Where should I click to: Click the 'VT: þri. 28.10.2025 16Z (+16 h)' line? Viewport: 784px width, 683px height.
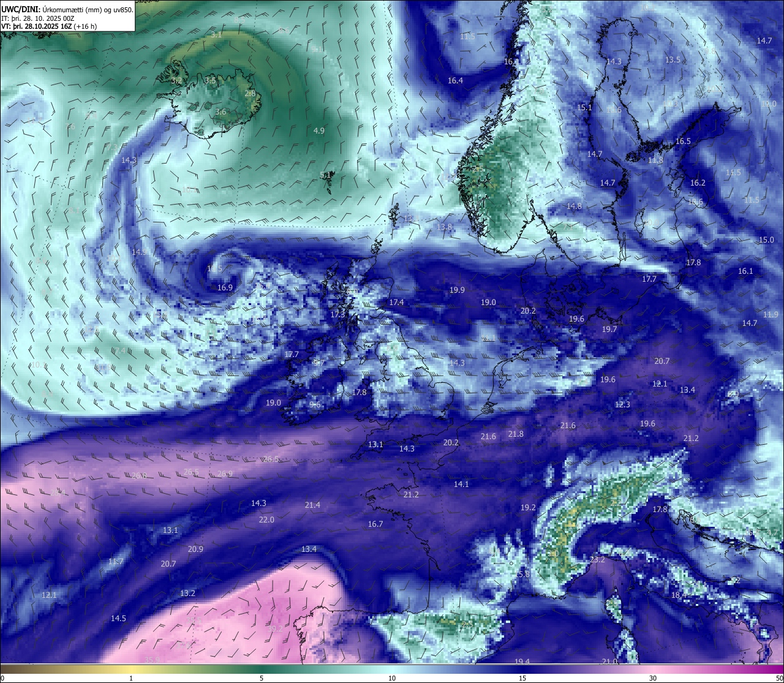pyautogui.click(x=49, y=26)
